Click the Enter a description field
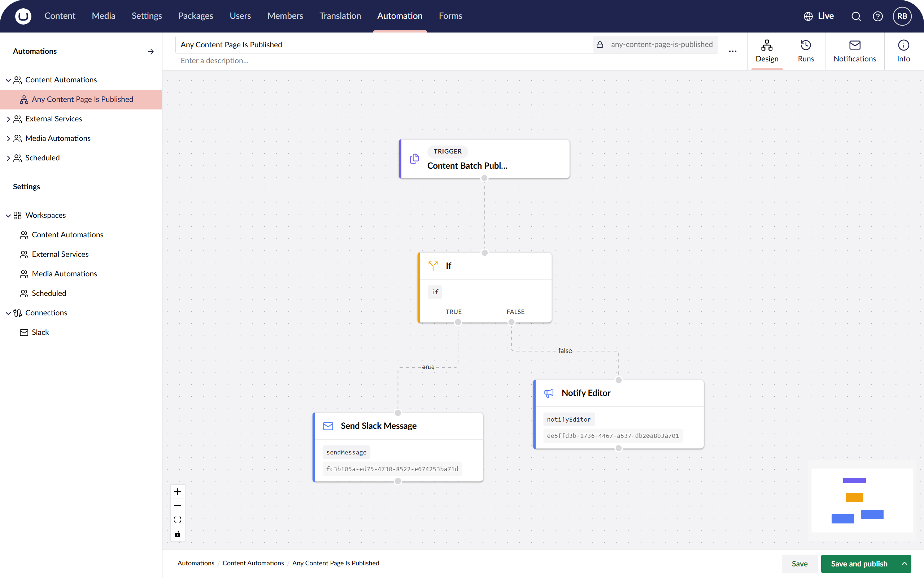 pos(447,61)
